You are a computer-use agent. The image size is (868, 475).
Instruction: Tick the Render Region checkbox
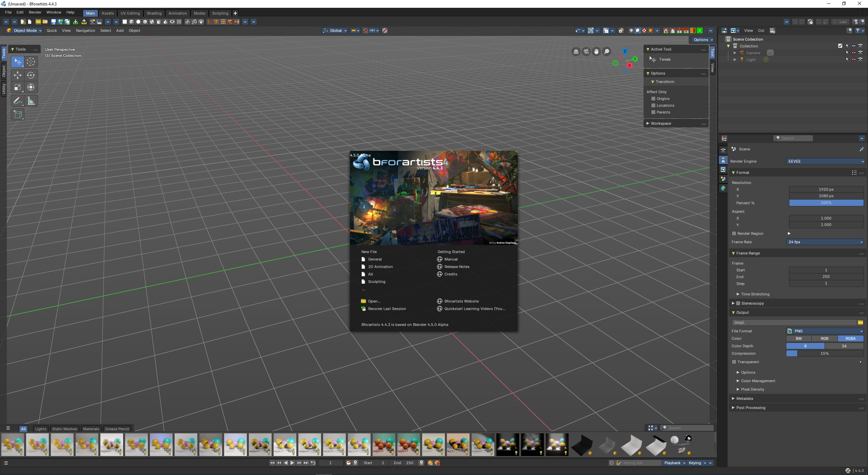click(734, 233)
